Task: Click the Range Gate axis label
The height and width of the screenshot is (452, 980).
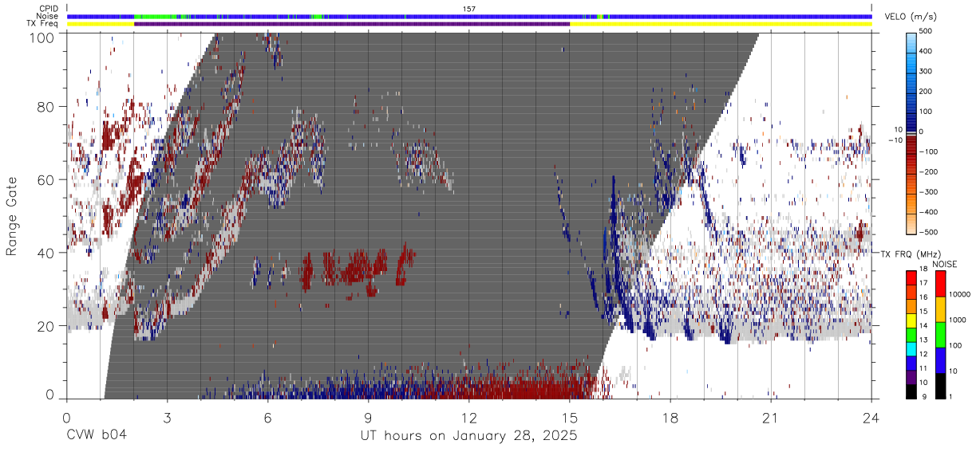Action: [x=12, y=218]
